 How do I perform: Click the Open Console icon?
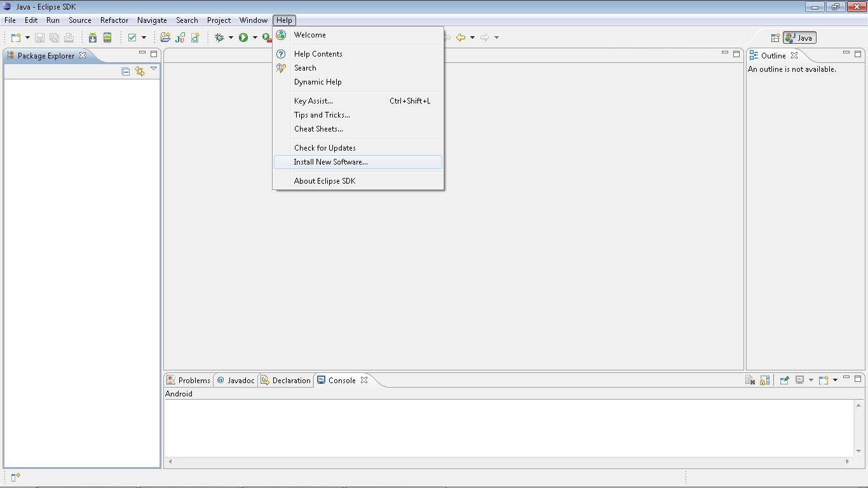click(824, 380)
